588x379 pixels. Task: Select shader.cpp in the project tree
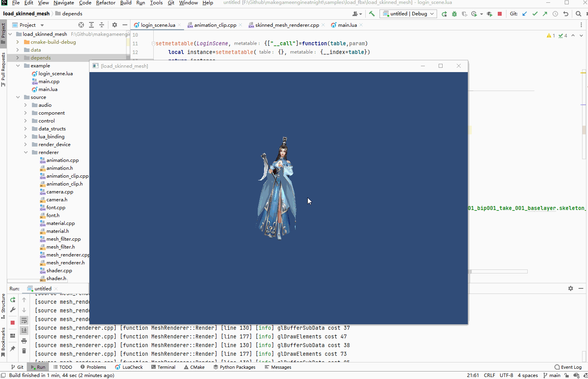click(59, 271)
